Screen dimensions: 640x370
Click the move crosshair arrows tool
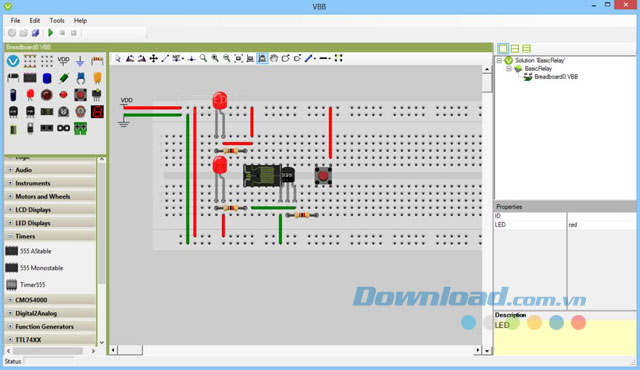pyautogui.click(x=153, y=58)
